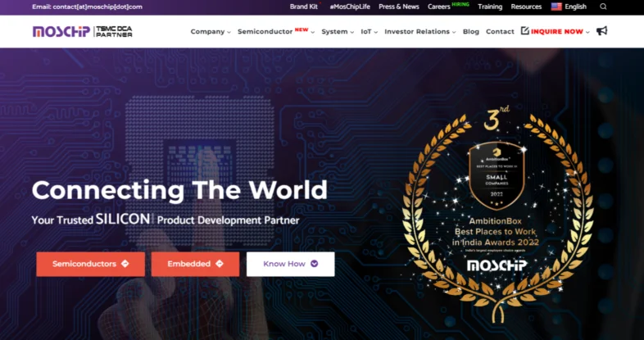Viewport: 644px width, 340px height.
Task: Open the Brand Kit link
Action: 303,7
